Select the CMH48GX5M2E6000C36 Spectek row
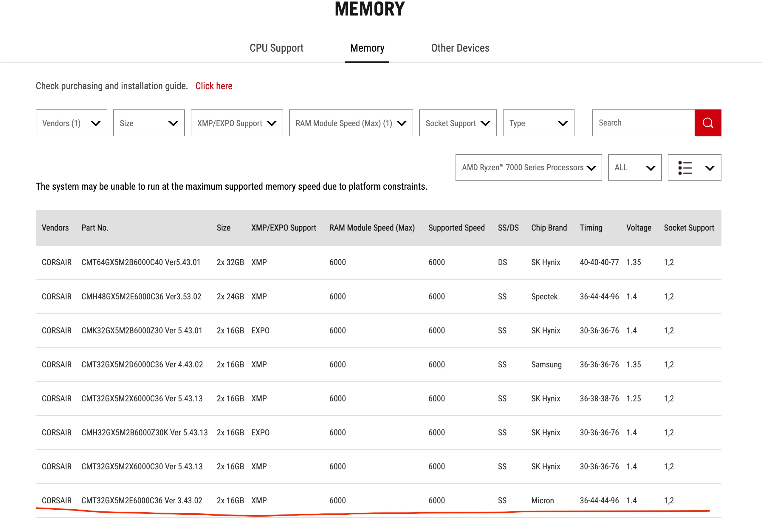This screenshot has width=762, height=532. (141, 296)
